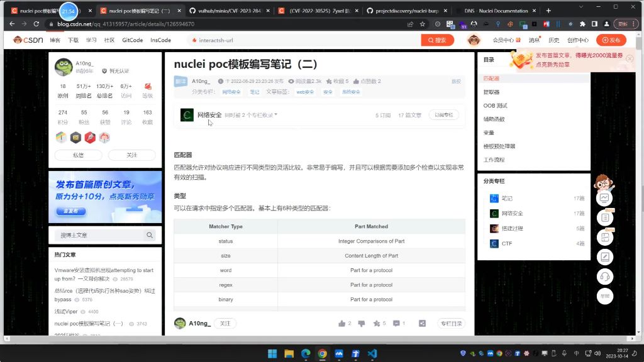Click the thumbs-up icon in bottom bar
Screen dimensions: 644x362
pos(341,324)
